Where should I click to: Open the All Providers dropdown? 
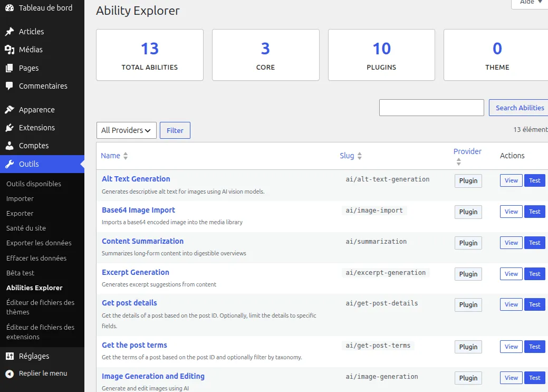(x=126, y=130)
